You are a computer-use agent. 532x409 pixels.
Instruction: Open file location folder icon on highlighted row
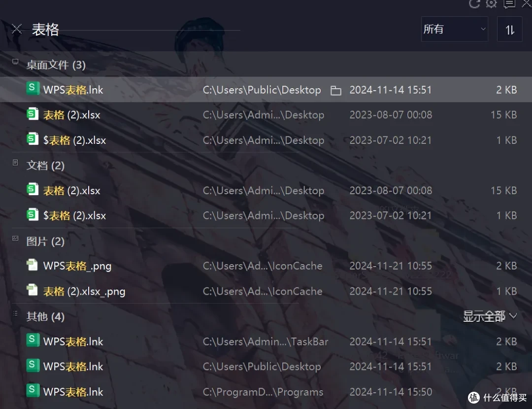pos(335,90)
